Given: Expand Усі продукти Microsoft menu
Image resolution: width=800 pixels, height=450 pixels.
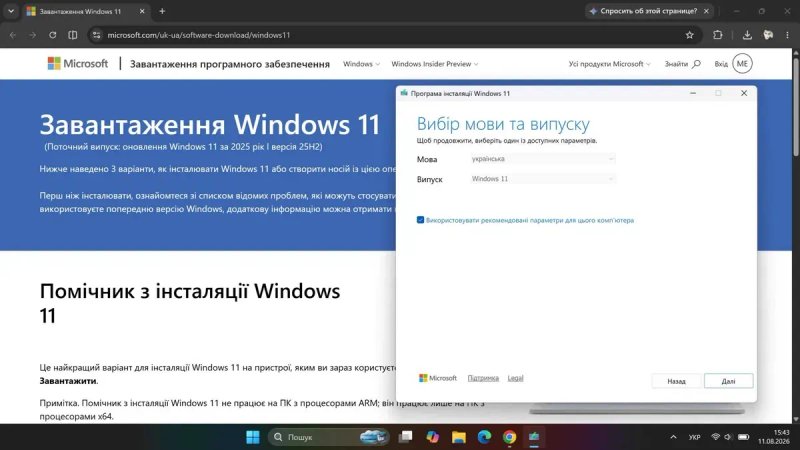Looking at the screenshot, I should (x=610, y=64).
